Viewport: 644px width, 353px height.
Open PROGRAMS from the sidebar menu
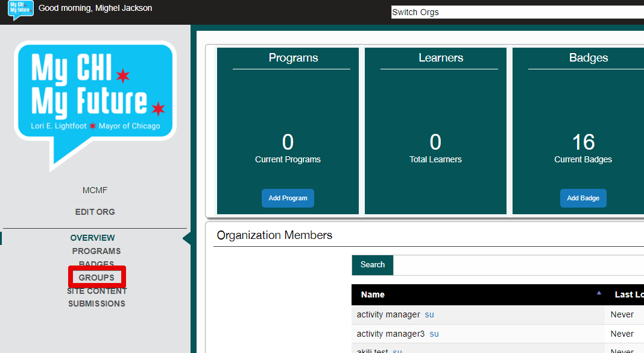coord(96,251)
